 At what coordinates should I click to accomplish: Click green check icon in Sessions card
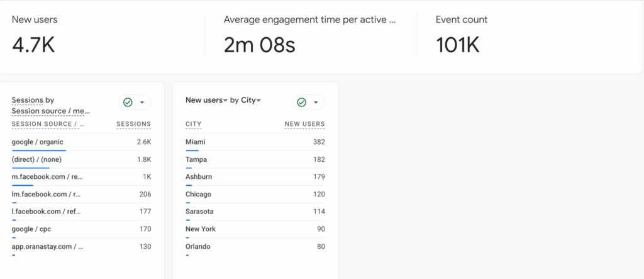tap(128, 103)
